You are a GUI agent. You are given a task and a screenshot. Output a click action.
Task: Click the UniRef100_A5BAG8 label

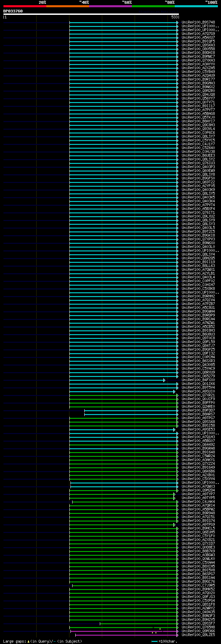pyautogui.click(x=198, y=114)
